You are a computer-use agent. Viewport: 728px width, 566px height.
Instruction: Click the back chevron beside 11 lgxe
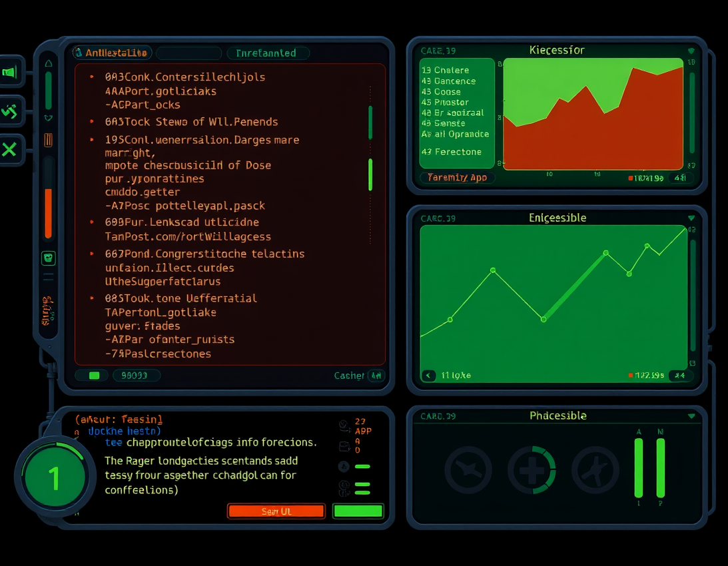coord(428,375)
